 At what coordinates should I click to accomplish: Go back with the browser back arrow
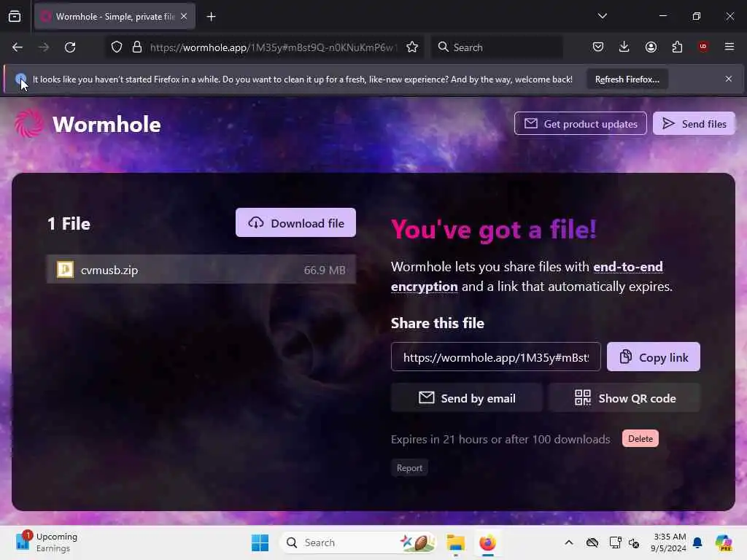point(18,47)
